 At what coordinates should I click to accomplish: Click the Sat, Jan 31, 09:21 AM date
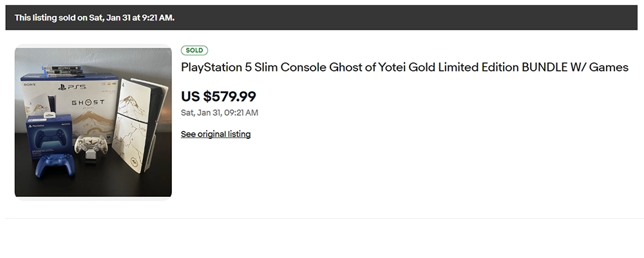[x=219, y=113]
